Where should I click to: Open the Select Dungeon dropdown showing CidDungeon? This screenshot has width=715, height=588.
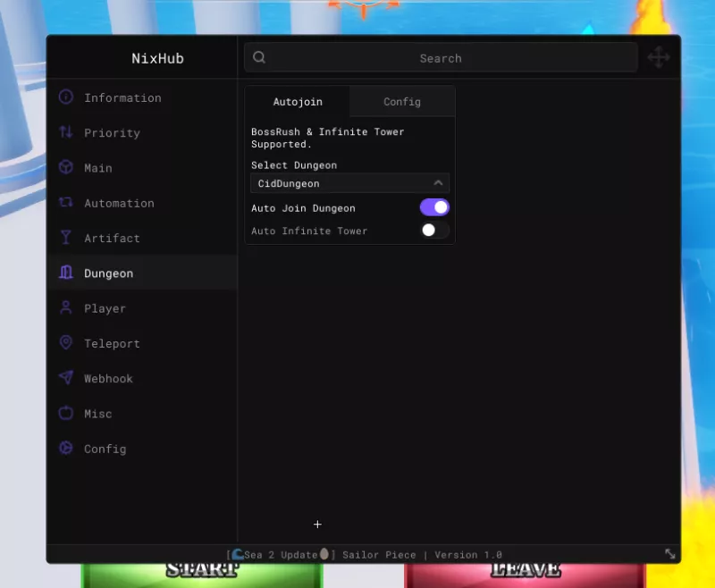[x=349, y=183]
